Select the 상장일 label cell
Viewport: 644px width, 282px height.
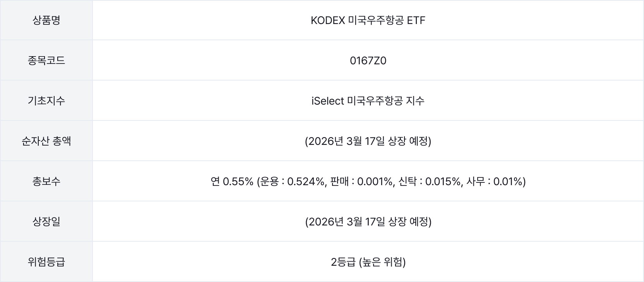click(46, 222)
